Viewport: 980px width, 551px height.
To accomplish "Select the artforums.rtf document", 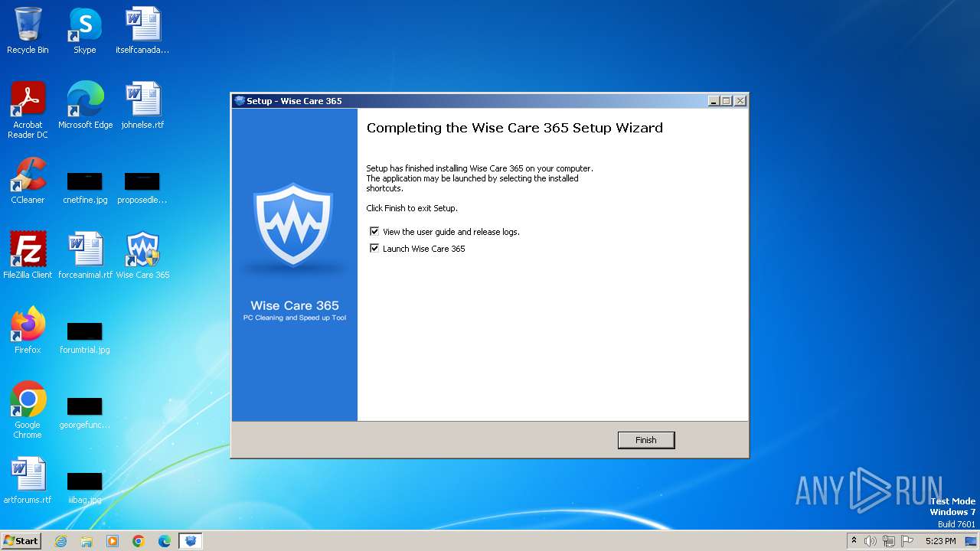I will click(x=28, y=481).
